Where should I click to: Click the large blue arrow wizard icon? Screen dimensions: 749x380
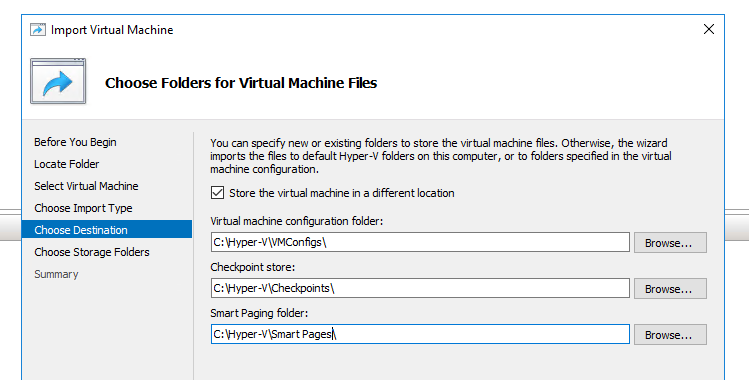(58, 81)
